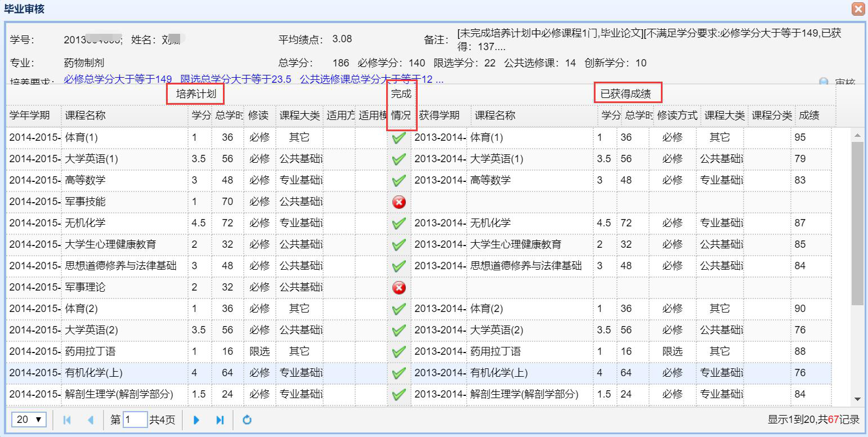This screenshot has width=868, height=437.
Task: Refresh the course records grid
Action: pyautogui.click(x=247, y=420)
